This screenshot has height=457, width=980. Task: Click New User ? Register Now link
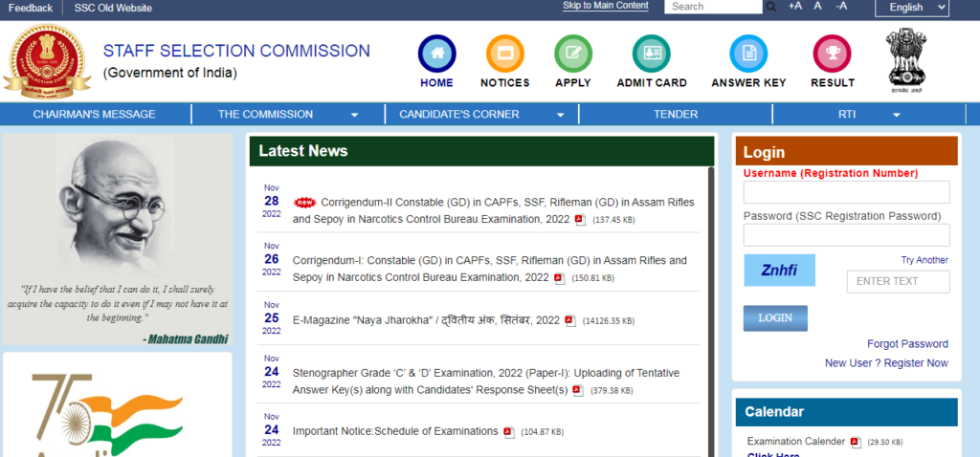point(886,362)
